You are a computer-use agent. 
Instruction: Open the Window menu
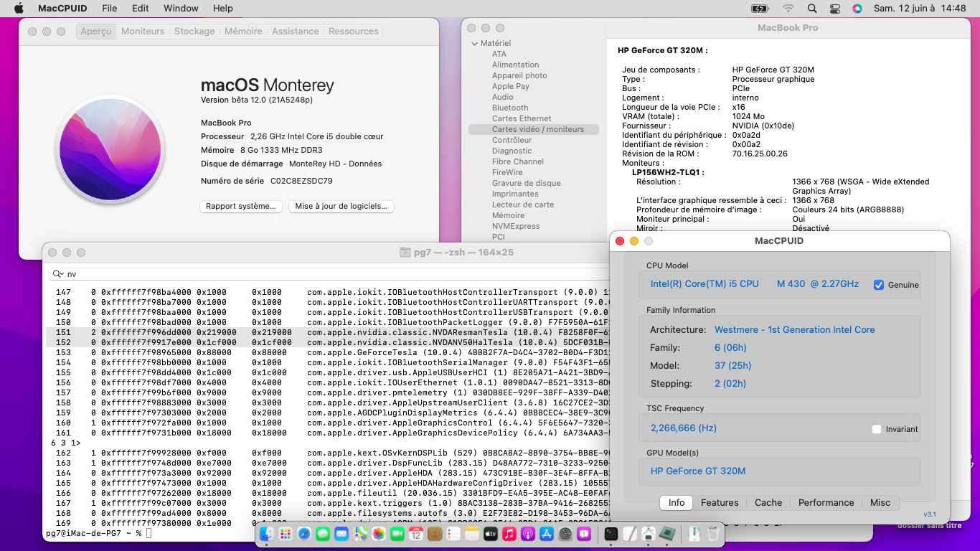pyautogui.click(x=181, y=8)
